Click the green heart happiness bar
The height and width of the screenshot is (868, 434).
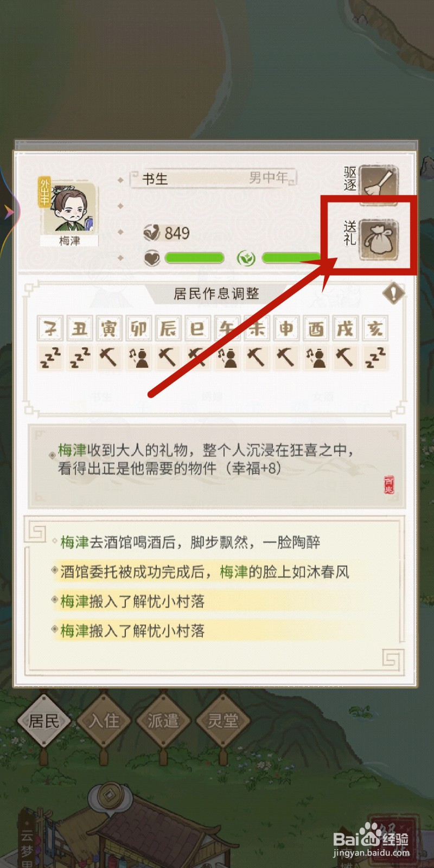(x=194, y=258)
